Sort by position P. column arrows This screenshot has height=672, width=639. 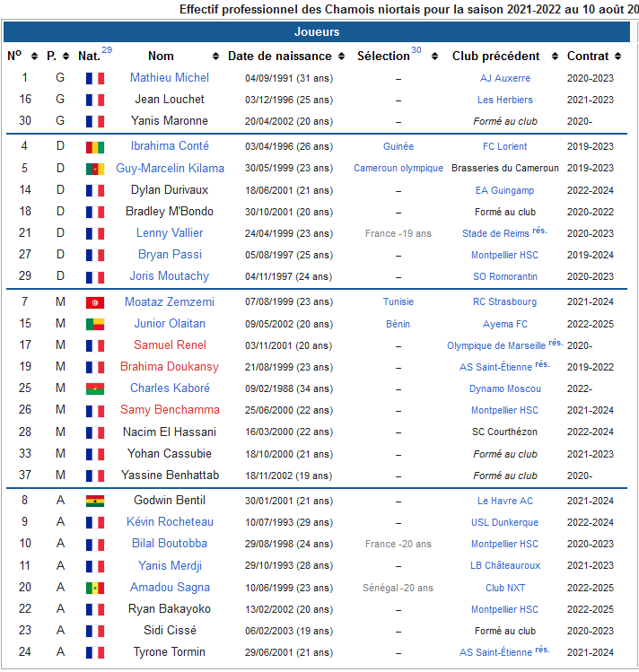[66, 57]
